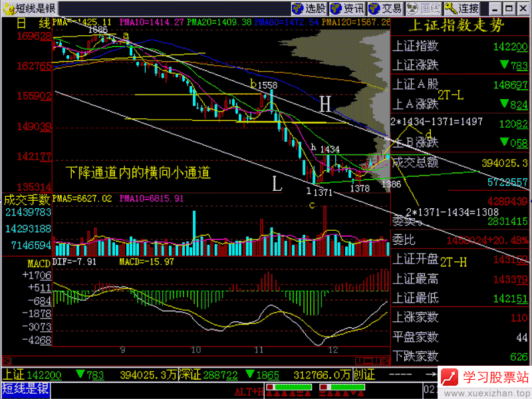Click the 148697 A-share value
The height and width of the screenshot is (399, 532).
click(x=510, y=85)
